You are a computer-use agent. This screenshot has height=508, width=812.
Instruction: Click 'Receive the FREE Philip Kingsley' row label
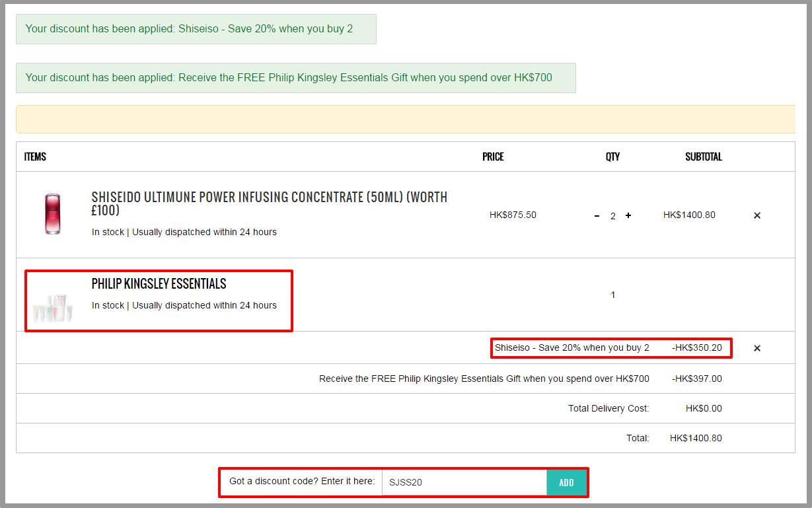pos(484,379)
